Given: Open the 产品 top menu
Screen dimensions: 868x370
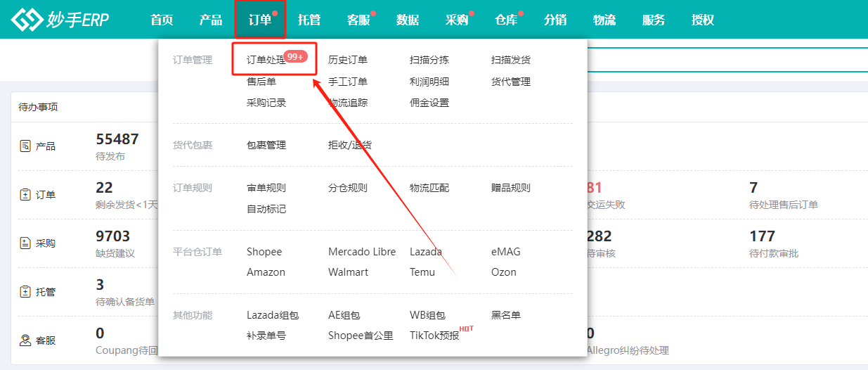Looking at the screenshot, I should click(211, 20).
